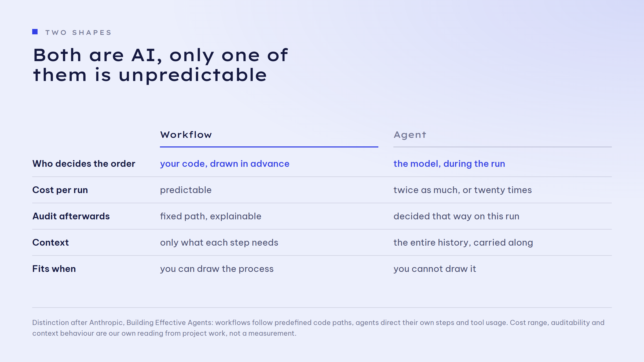Click the 'fixed path, explainable' cell
Screen dimensions: 644x362
point(211,216)
